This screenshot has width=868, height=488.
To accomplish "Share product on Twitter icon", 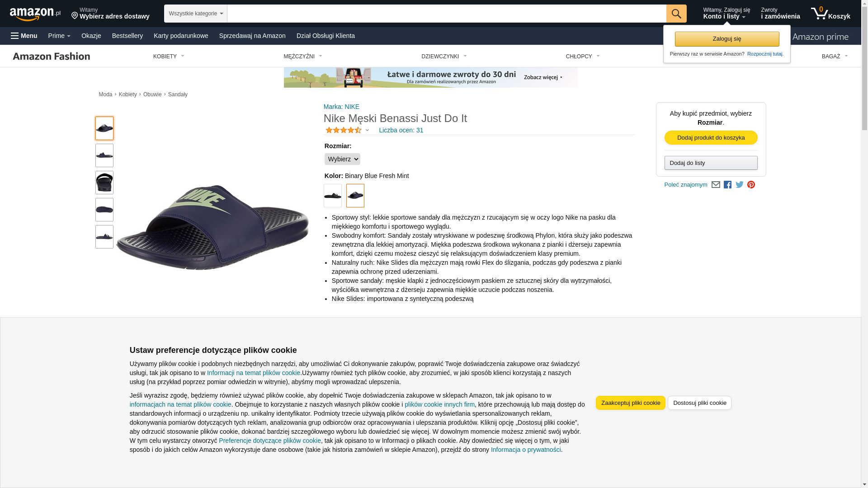I will [739, 185].
